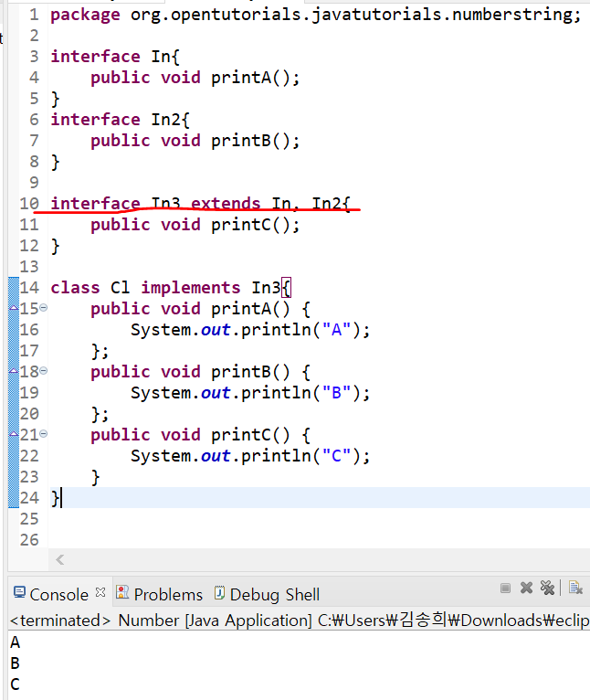Click 'printB();' declaration on line 7

click(256, 141)
